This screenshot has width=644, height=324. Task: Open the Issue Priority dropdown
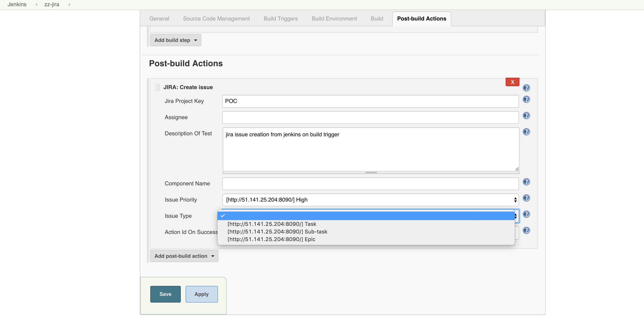(370, 200)
